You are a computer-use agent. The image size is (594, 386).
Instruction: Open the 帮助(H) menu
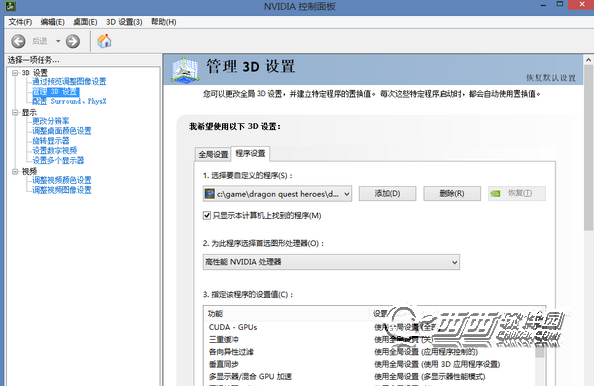pyautogui.click(x=164, y=22)
